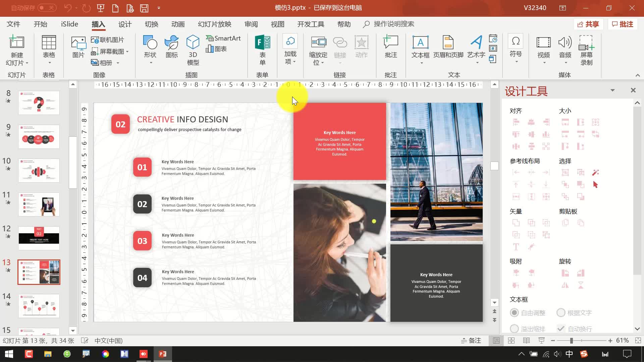Insert a SmartArt graphic

(223, 38)
